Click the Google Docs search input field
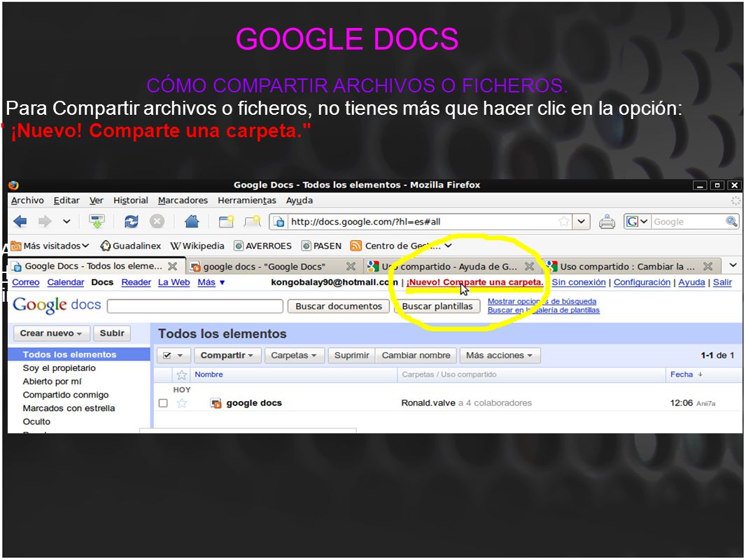The width and height of the screenshot is (746, 560). pyautogui.click(x=195, y=306)
